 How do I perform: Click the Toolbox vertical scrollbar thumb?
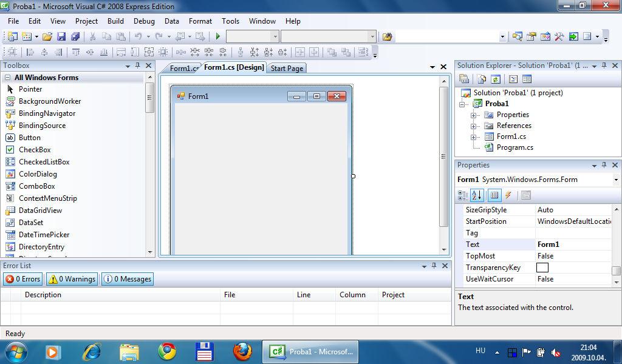pos(149,98)
